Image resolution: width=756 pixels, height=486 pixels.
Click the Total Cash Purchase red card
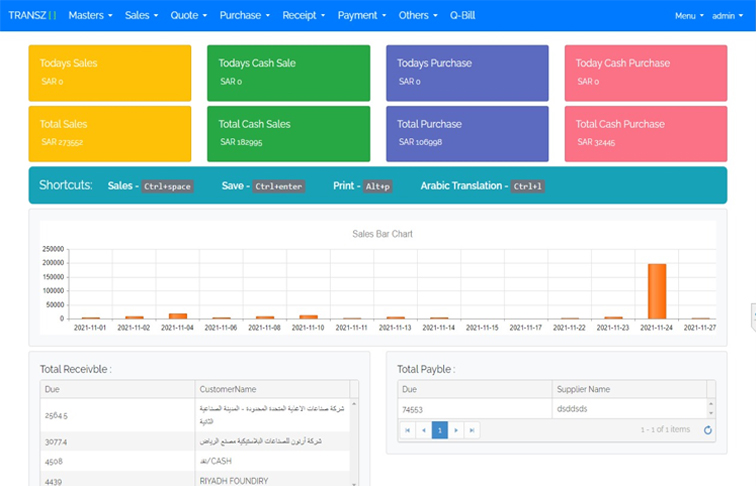point(646,133)
